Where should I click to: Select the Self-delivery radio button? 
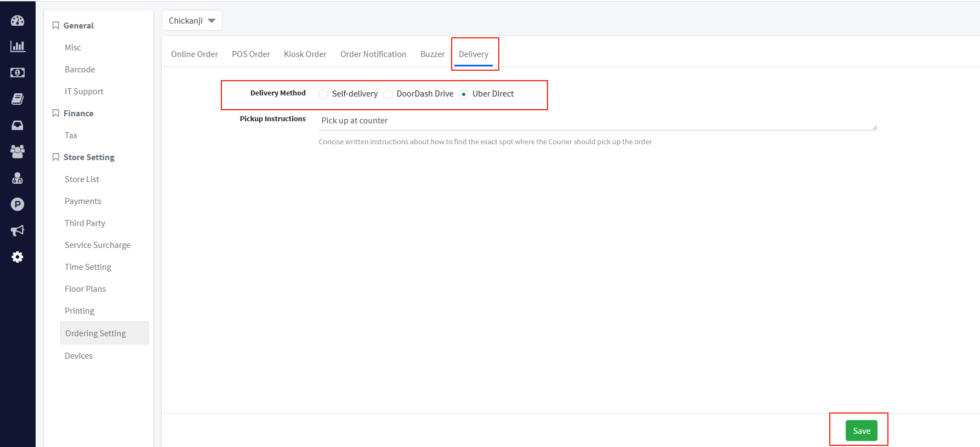323,94
